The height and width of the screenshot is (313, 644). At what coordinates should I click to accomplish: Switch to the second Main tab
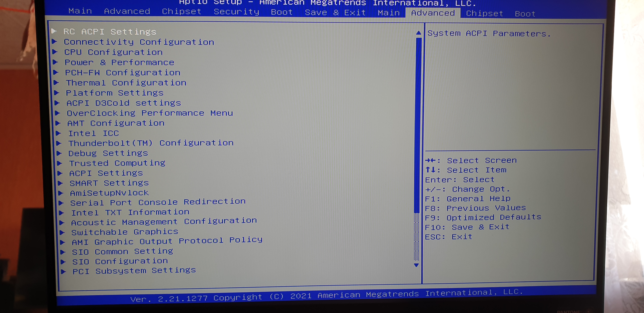pyautogui.click(x=389, y=13)
